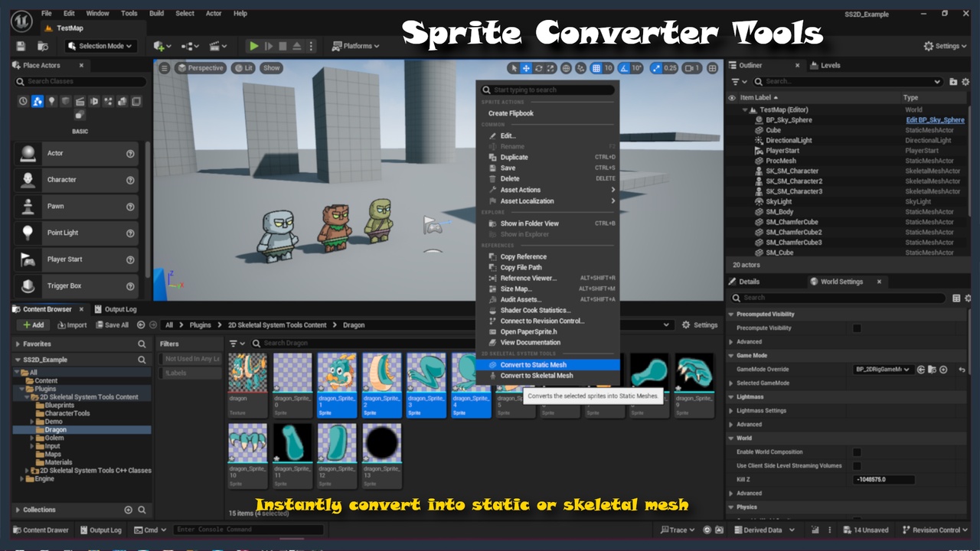Click the save icon in main toolbar
This screenshot has height=551, width=980.
pos(21,46)
